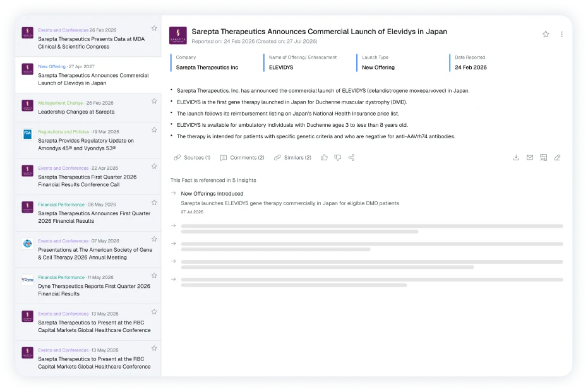
Task: Star the Amondys 45 regulatory update item
Action: click(x=154, y=130)
